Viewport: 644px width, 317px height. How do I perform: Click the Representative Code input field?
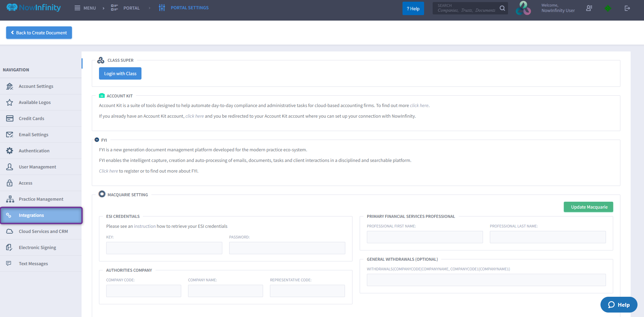pos(307,291)
